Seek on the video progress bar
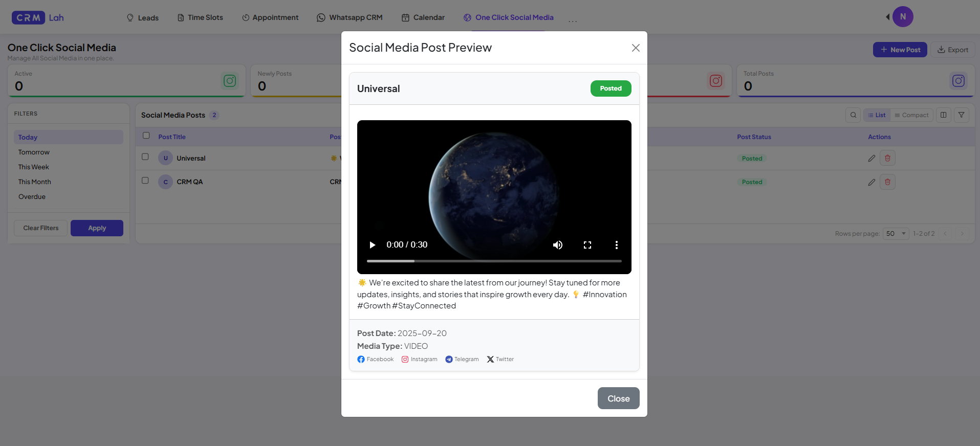Image resolution: width=980 pixels, height=446 pixels. [x=494, y=261]
